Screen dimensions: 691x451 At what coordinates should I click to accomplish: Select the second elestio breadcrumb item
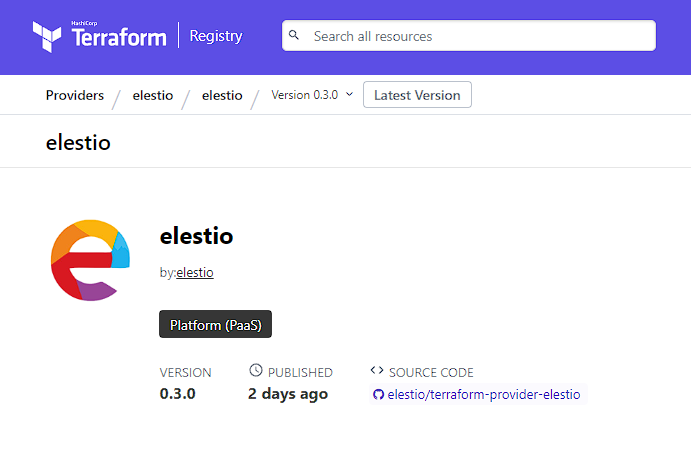(x=222, y=95)
